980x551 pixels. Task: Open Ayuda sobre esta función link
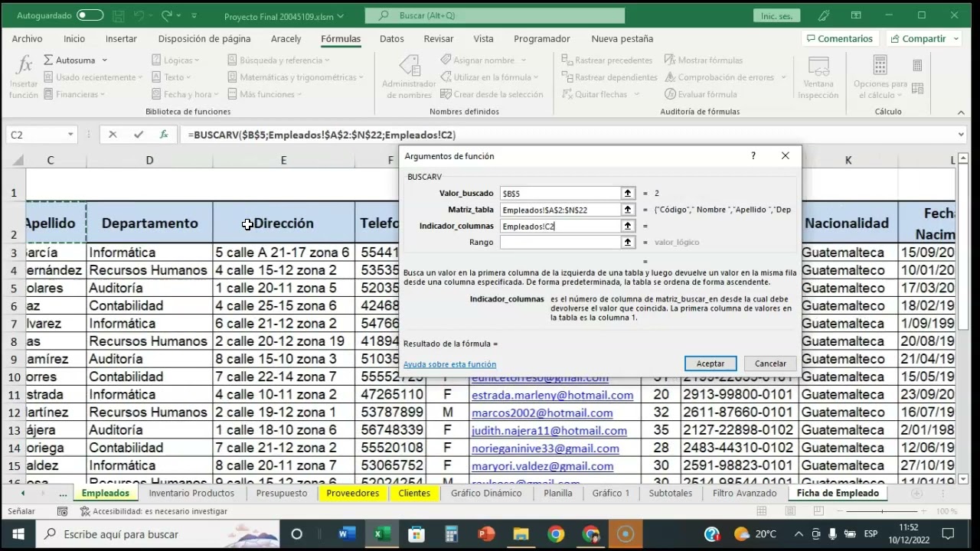click(449, 364)
